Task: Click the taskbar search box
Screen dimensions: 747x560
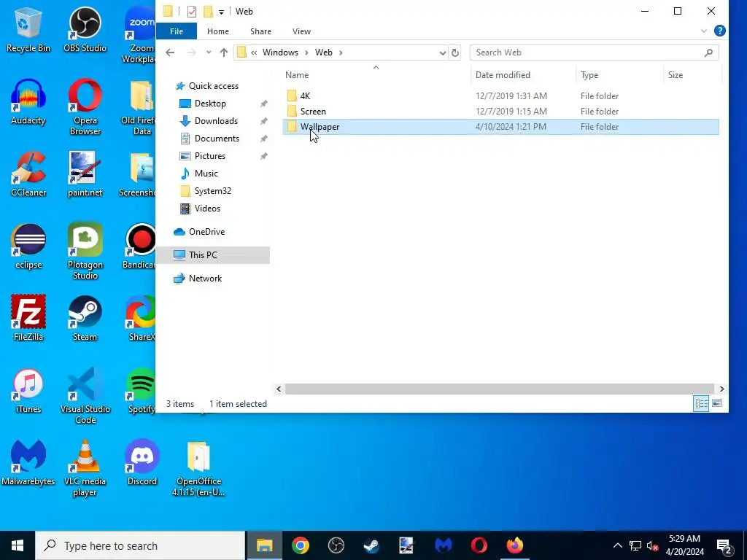Action: [x=141, y=545]
